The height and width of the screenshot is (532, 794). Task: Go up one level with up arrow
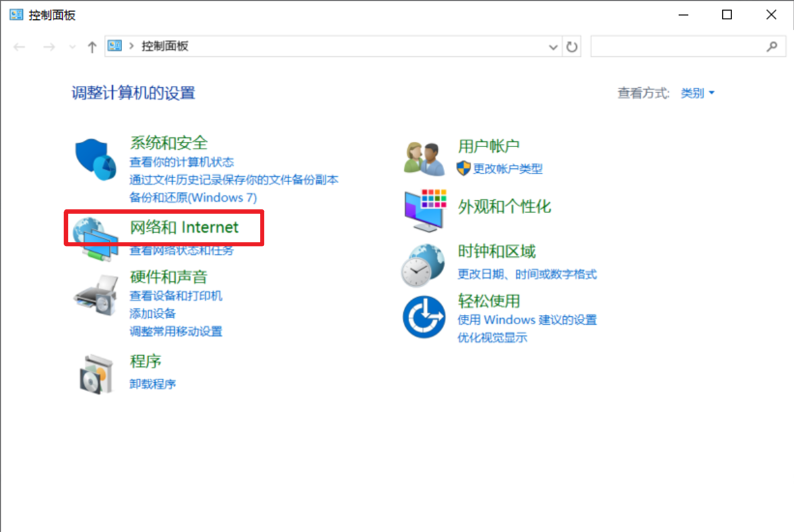[x=92, y=47]
